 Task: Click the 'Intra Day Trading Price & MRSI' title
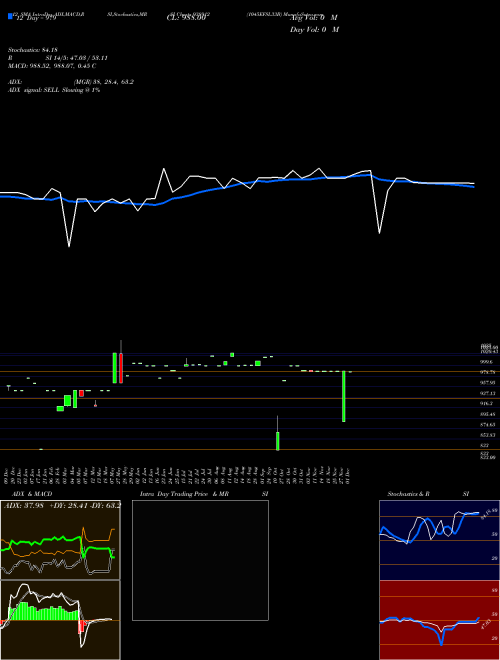click(204, 494)
